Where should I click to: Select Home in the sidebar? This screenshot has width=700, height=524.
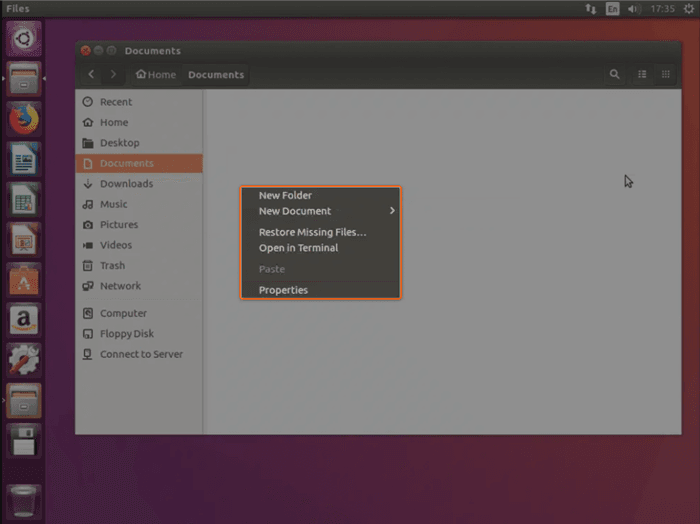139,122
